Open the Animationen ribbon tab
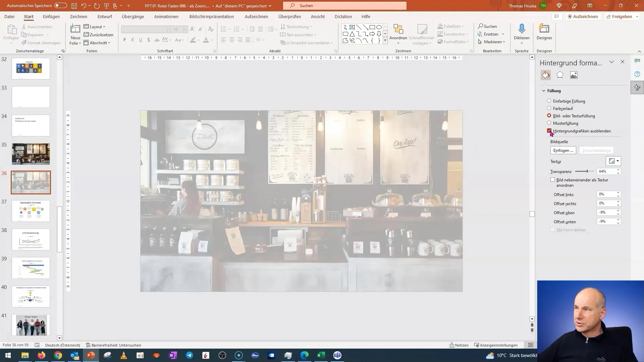This screenshot has width=644, height=362. pyautogui.click(x=166, y=16)
